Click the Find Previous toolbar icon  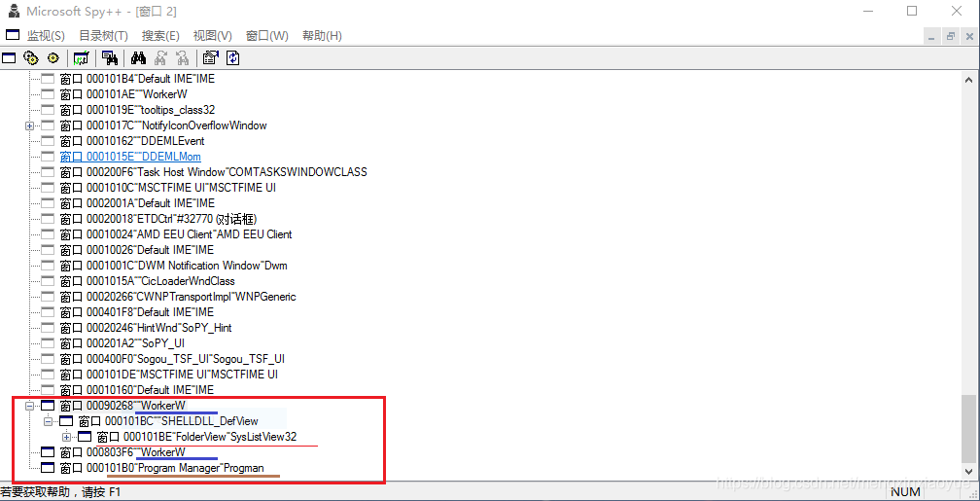183,58
